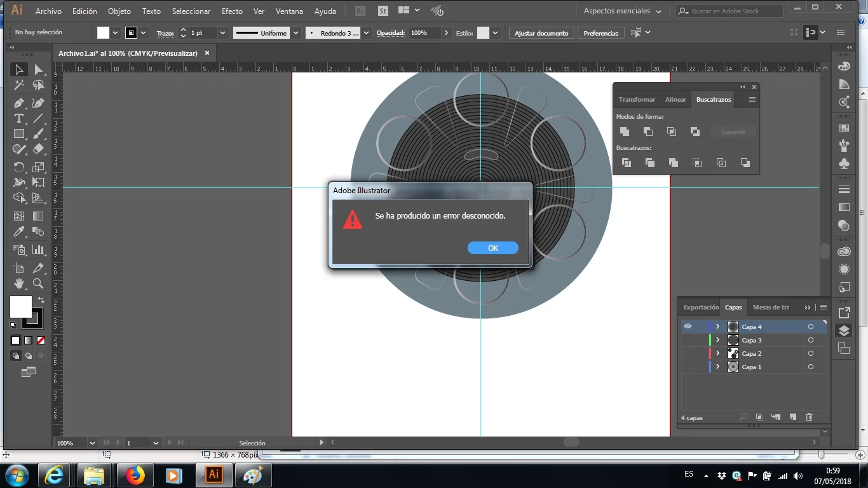Select the Magic Wand tool
Image resolution: width=868 pixels, height=488 pixels.
pos(19,85)
